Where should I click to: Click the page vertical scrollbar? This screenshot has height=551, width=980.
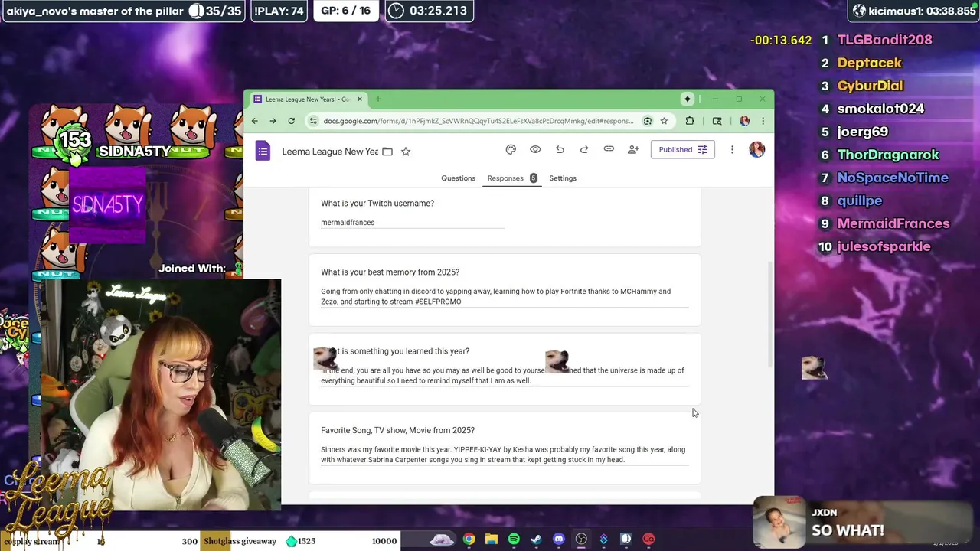pos(769,315)
